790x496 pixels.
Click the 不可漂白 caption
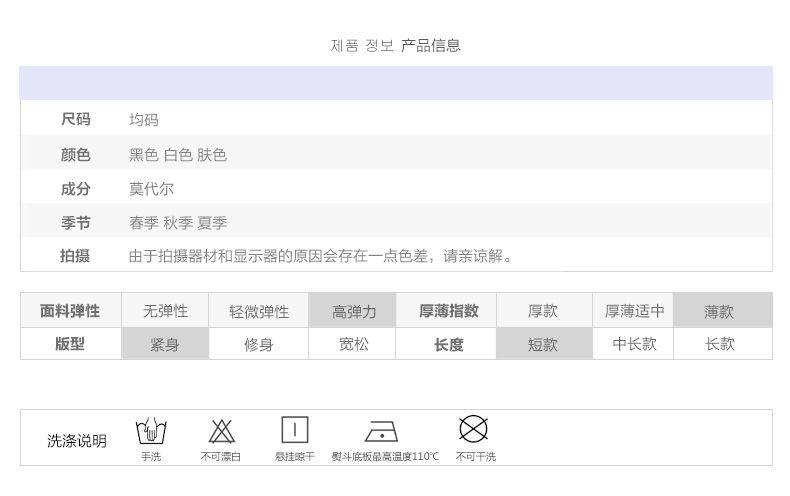point(221,456)
